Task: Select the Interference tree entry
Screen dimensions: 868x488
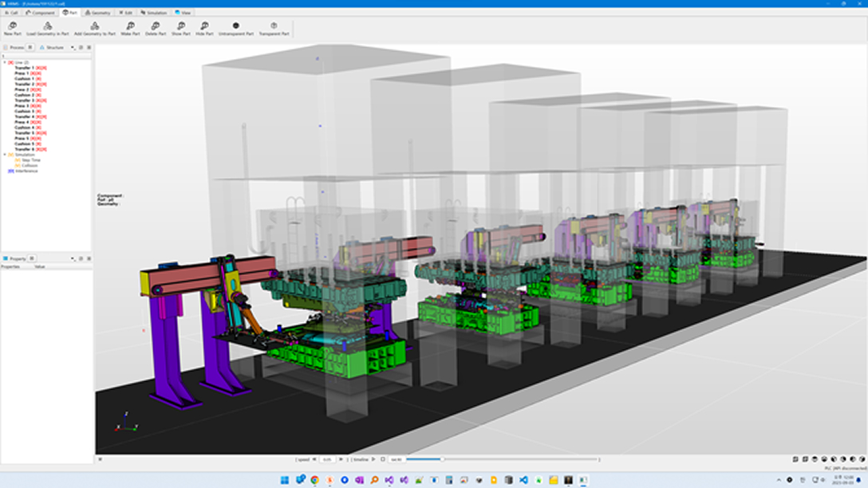Action: (24, 171)
